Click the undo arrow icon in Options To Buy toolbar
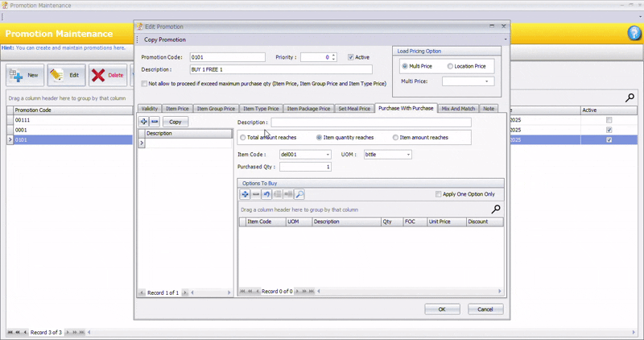The width and height of the screenshot is (644, 340). [266, 194]
